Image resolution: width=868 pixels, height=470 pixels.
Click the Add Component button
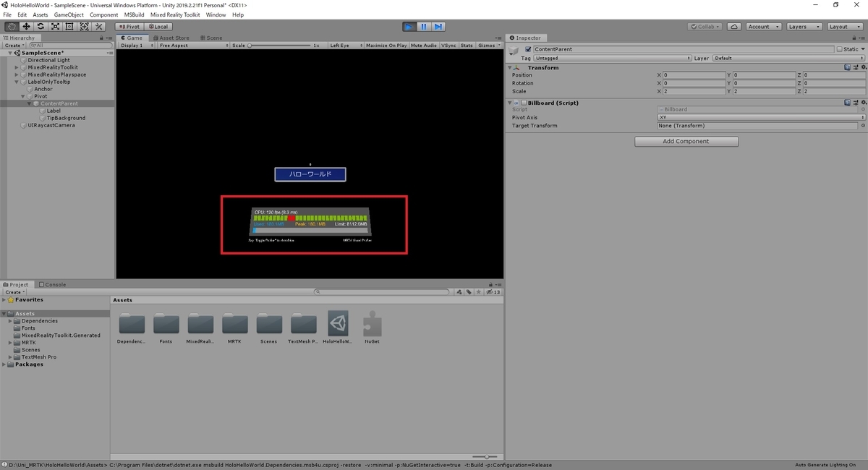pyautogui.click(x=686, y=141)
